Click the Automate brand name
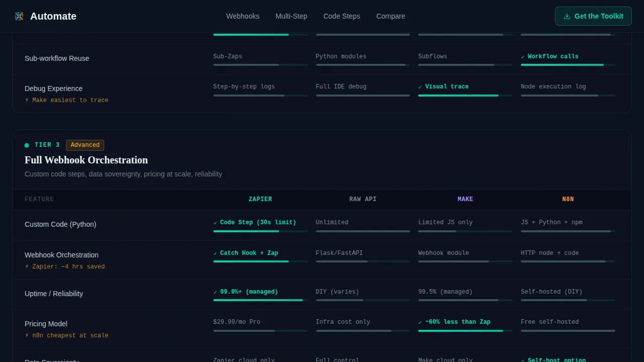This screenshot has height=362, width=644. tap(53, 16)
